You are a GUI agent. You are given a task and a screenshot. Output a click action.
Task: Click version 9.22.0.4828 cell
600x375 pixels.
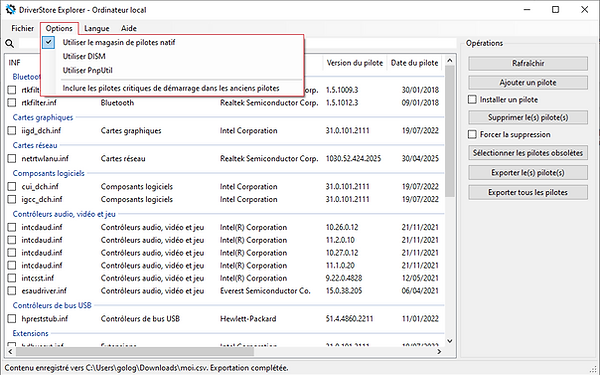344,278
